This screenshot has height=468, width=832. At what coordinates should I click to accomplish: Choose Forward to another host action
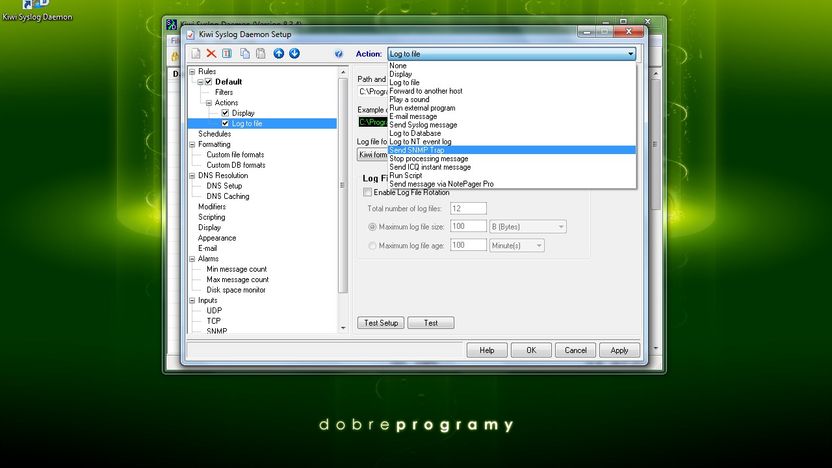click(x=512, y=91)
